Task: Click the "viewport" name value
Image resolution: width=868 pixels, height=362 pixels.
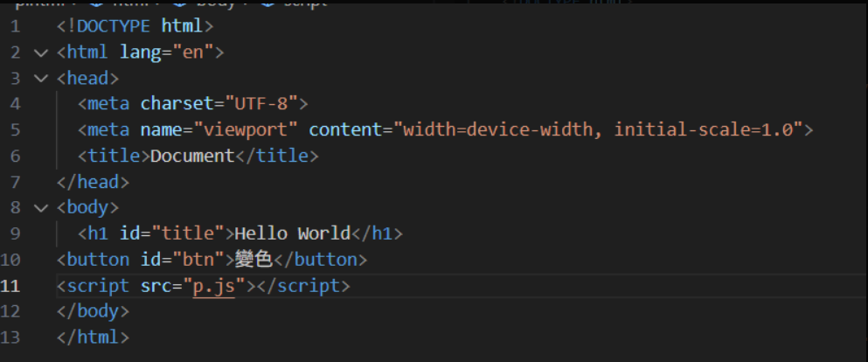Action: [x=246, y=130]
